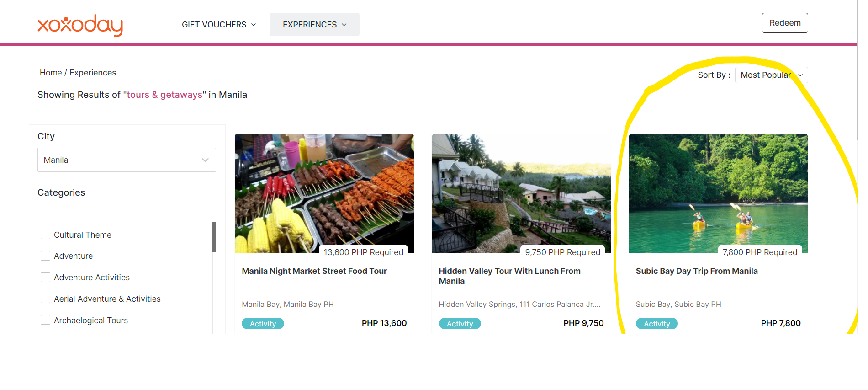Click Activity badge on Manila Night Market

pos(263,324)
